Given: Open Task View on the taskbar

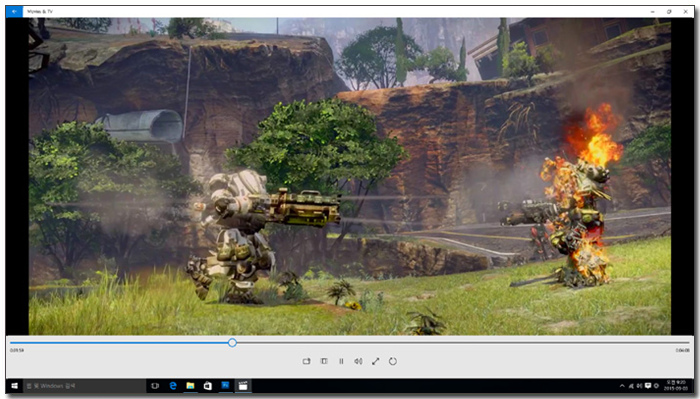Looking at the screenshot, I should pyautogui.click(x=155, y=386).
